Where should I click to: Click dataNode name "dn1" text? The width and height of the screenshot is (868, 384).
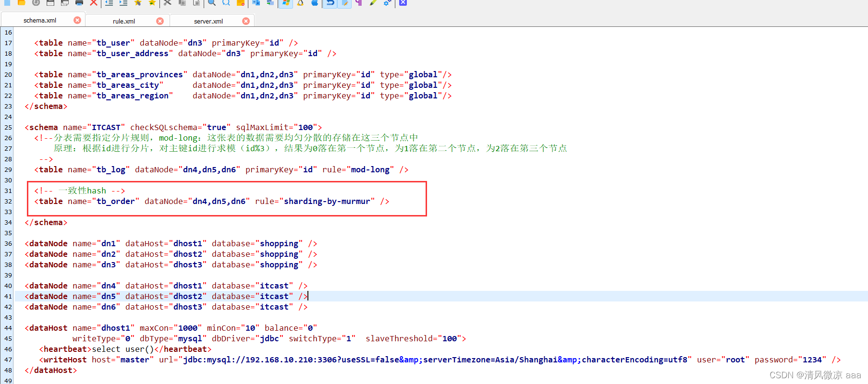click(109, 244)
